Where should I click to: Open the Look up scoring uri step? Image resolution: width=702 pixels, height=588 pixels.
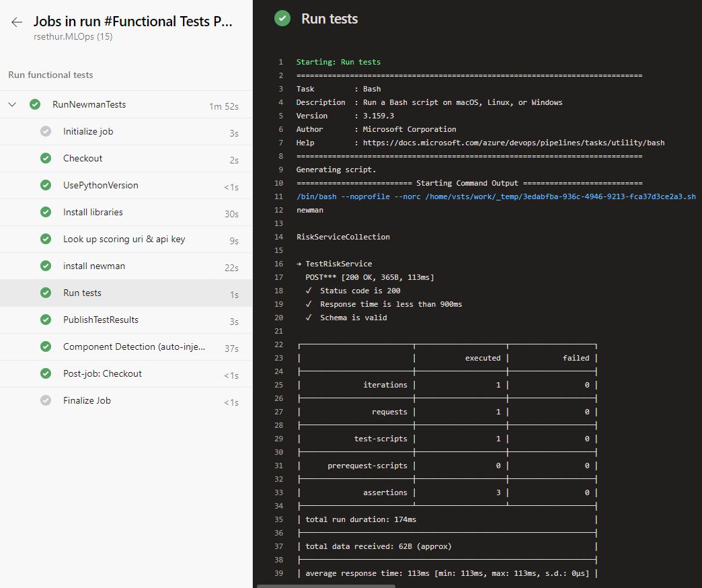124,239
